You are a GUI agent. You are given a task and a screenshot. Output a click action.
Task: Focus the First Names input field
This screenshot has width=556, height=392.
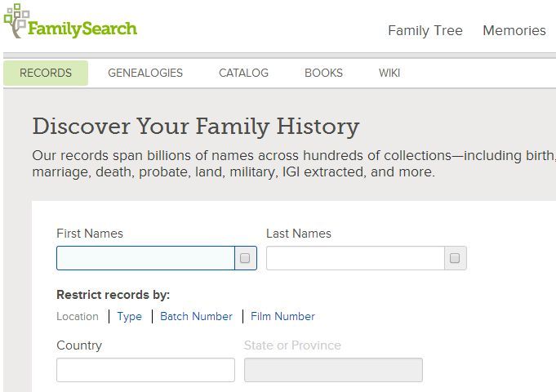coord(146,258)
